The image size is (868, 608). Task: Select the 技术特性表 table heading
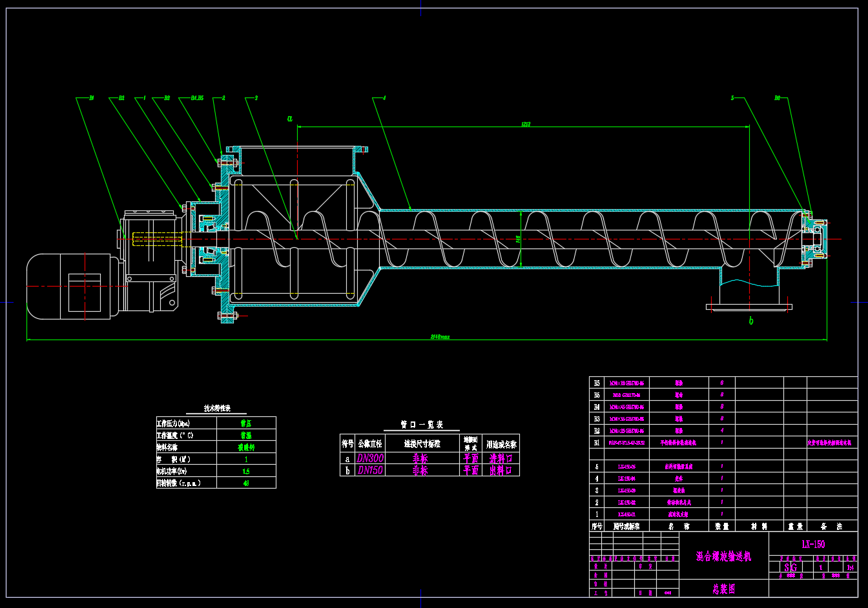coord(216,409)
